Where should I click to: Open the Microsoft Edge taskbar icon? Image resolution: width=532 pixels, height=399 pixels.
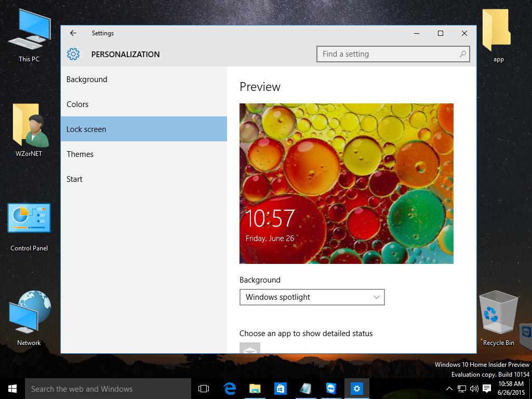pyautogui.click(x=230, y=389)
